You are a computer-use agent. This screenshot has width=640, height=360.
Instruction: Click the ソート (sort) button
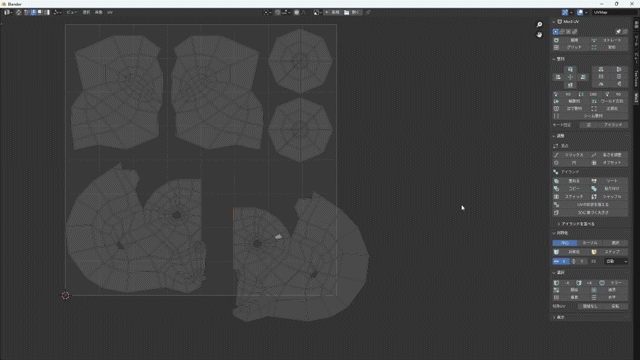[609, 181]
